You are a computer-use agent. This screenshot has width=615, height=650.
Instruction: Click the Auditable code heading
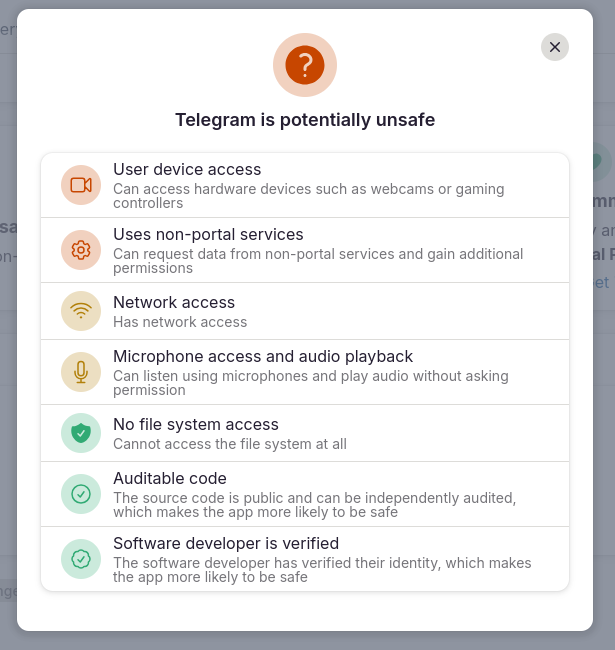tap(169, 478)
